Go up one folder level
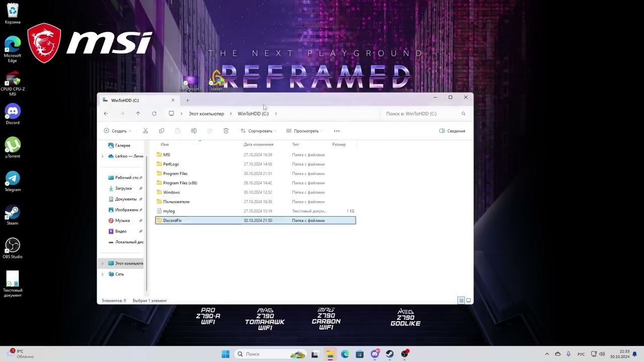 point(138,114)
